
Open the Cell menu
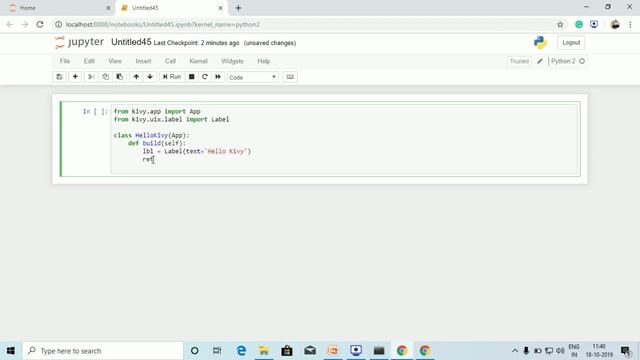[x=170, y=61]
